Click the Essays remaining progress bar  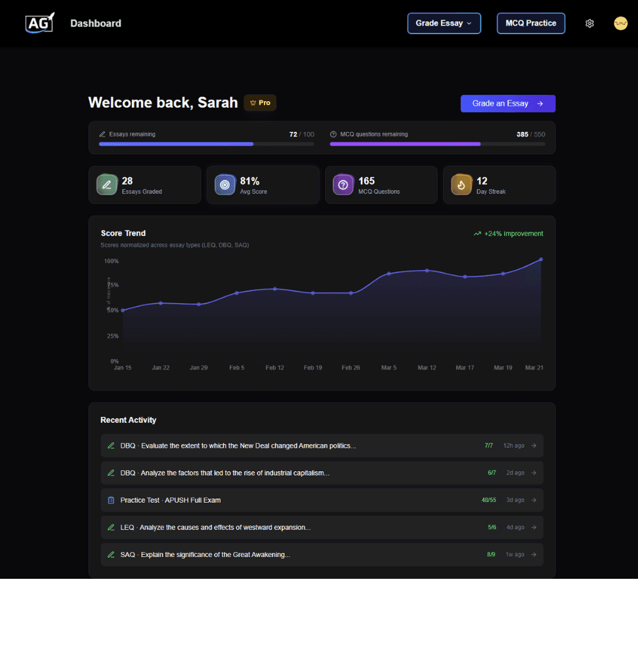206,144
